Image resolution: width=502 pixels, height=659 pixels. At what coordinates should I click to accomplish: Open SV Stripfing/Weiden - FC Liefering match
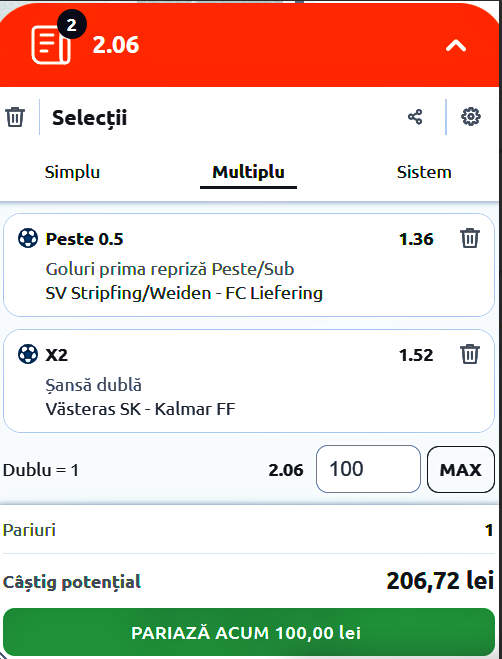point(184,293)
